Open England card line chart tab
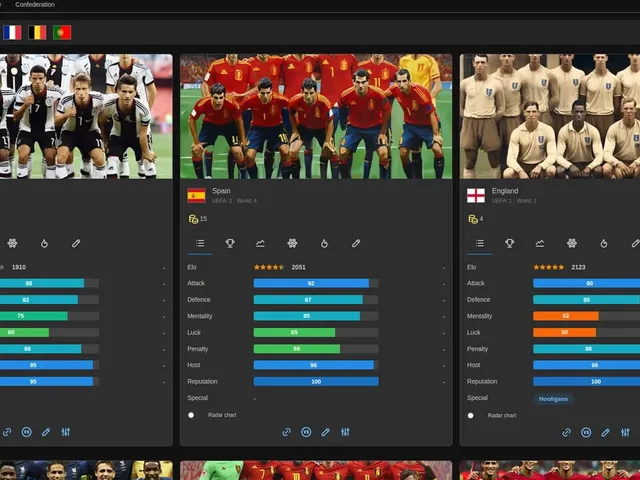The image size is (640, 480). pos(540,243)
